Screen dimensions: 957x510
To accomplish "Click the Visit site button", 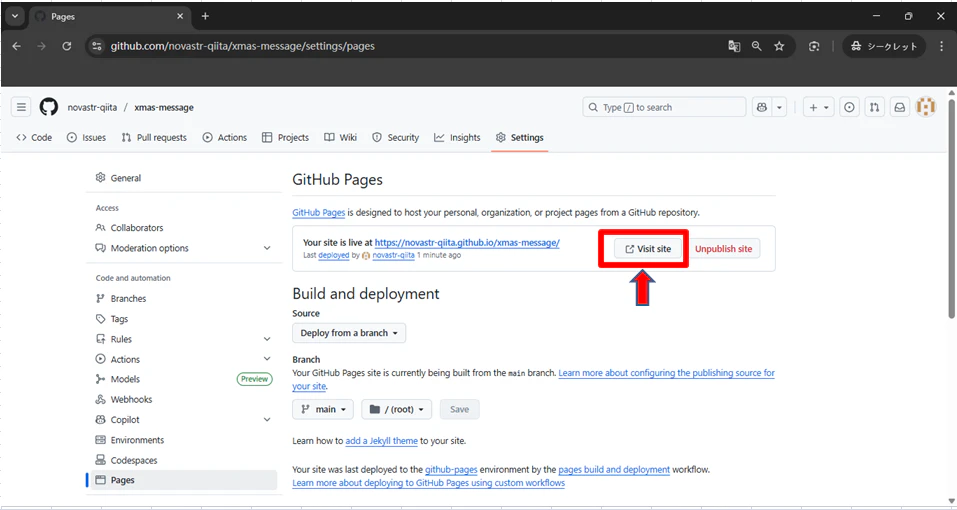I will pyautogui.click(x=648, y=249).
